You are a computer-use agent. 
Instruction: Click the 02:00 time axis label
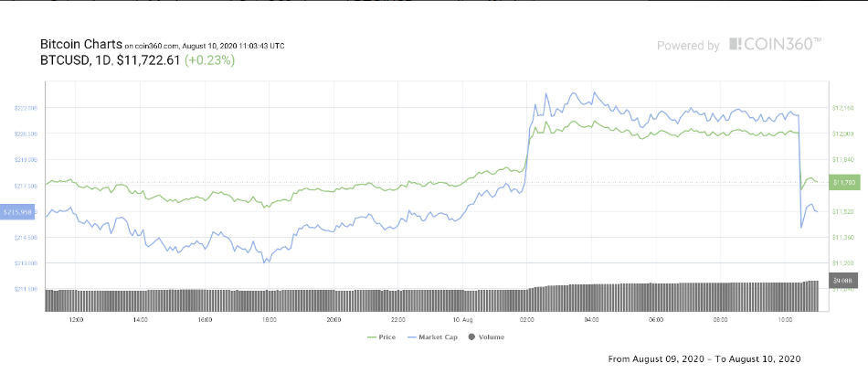click(x=527, y=320)
